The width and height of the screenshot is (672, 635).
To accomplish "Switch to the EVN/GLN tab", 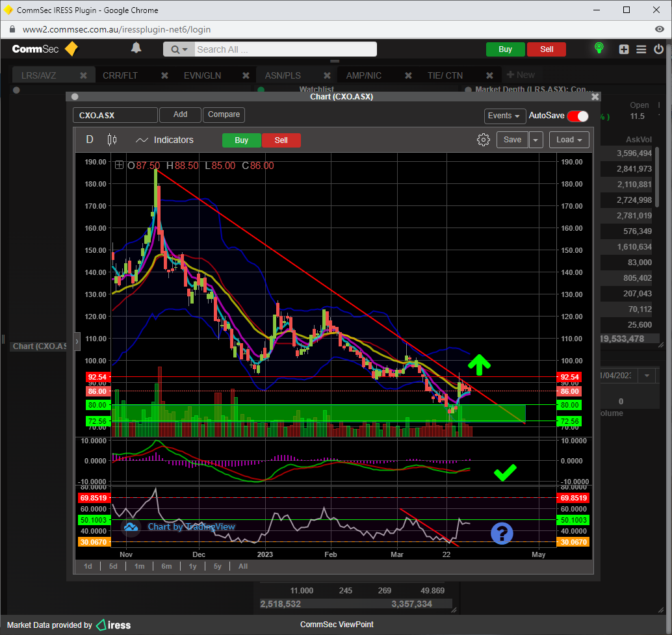I will pyautogui.click(x=202, y=75).
